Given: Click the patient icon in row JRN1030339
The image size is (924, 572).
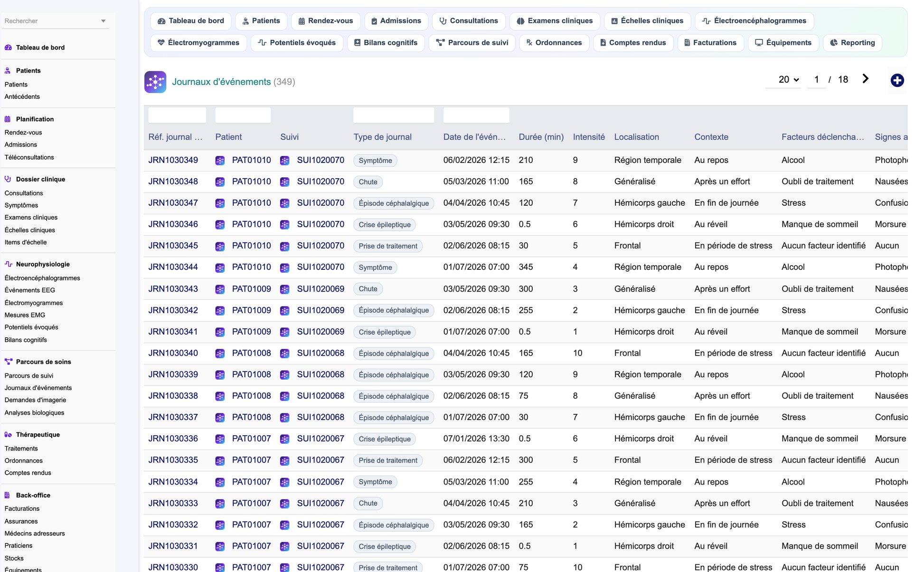Looking at the screenshot, I should (x=220, y=375).
